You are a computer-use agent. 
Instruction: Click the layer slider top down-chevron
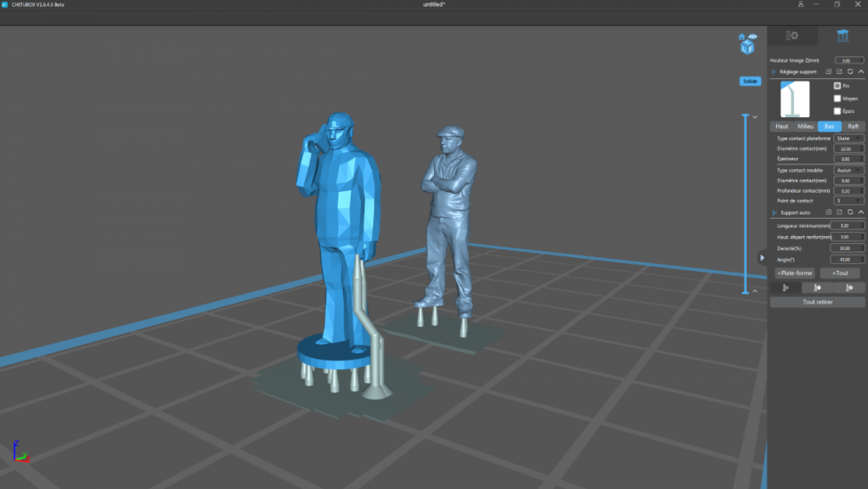click(754, 117)
